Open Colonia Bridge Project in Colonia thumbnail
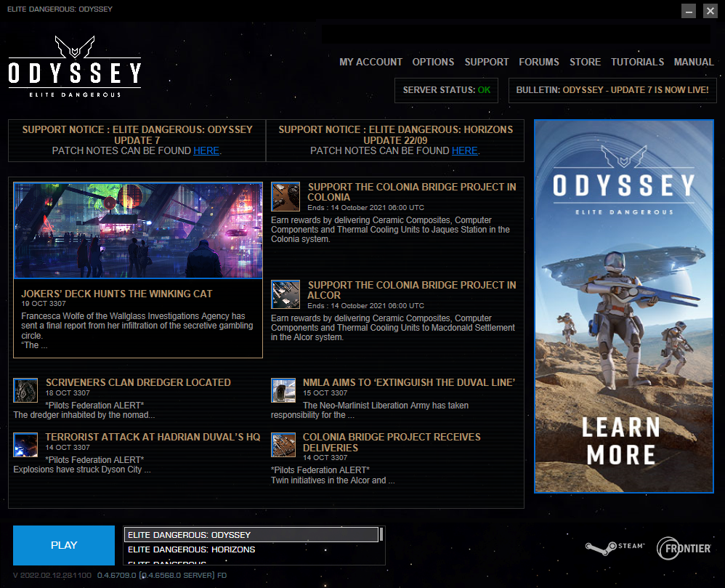The width and height of the screenshot is (725, 588). tap(285, 197)
